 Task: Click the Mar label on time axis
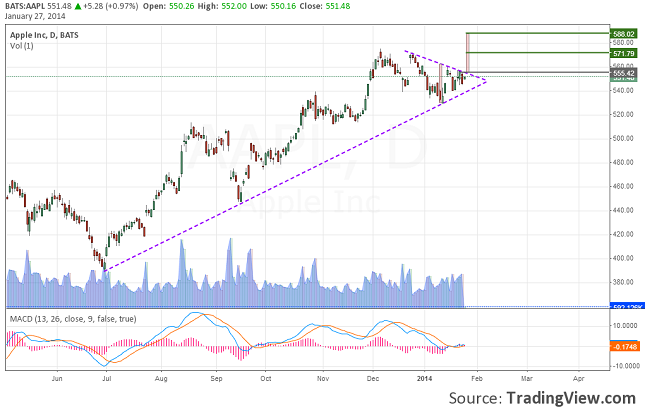click(527, 378)
